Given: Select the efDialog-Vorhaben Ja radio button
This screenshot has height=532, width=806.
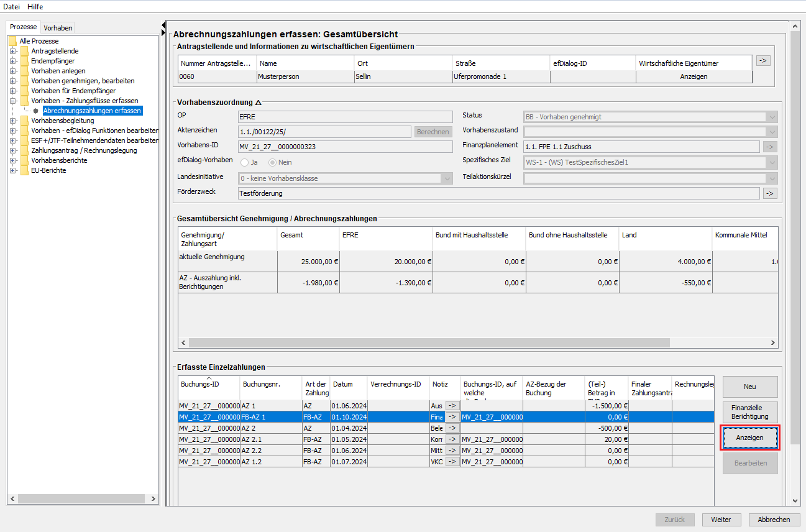Looking at the screenshot, I should (x=245, y=162).
